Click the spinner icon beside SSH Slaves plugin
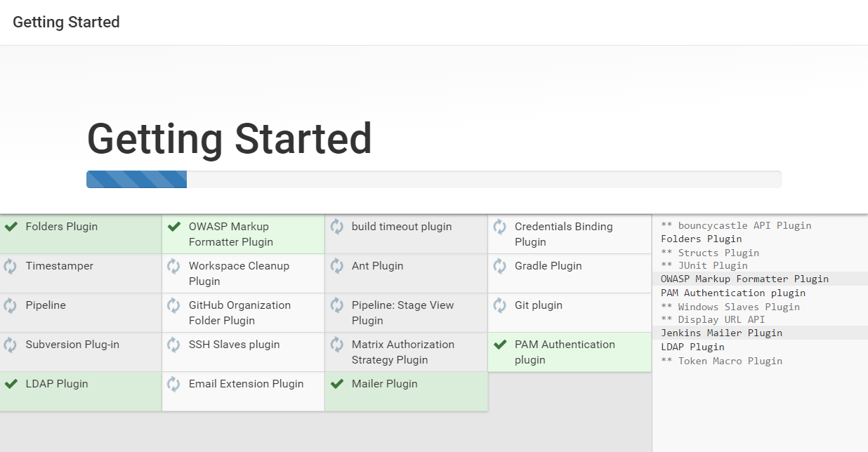Image resolution: width=868 pixels, height=452 pixels. pos(173,345)
